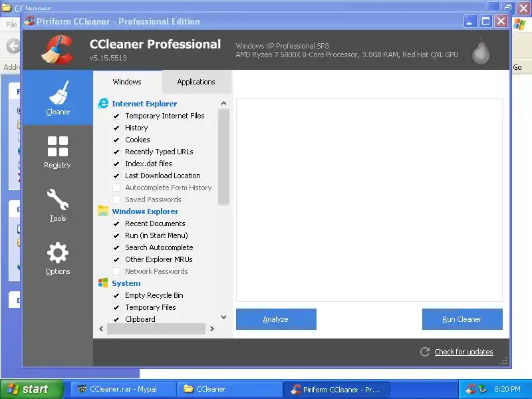Toggle Empty Recycle Bin checkbox
This screenshot has height=399, width=532.
116,295
